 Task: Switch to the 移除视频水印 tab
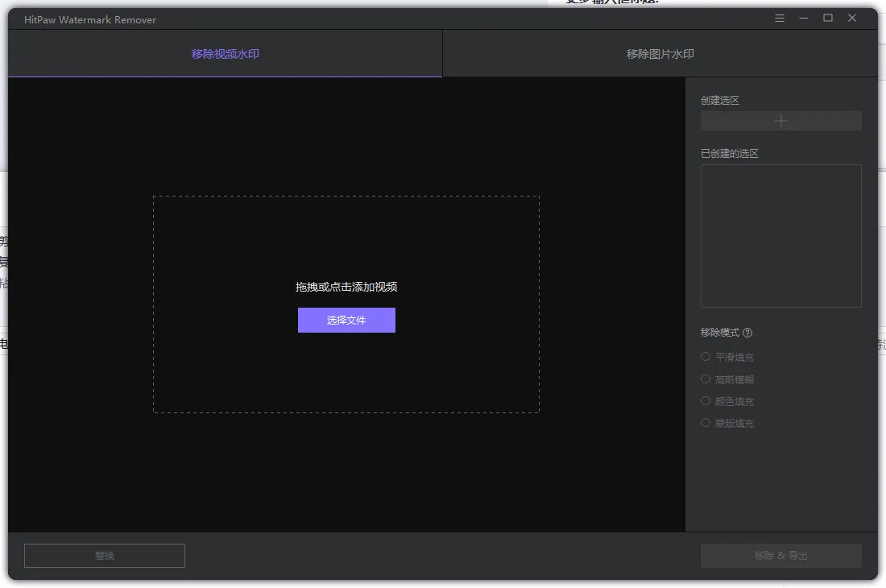pos(226,54)
